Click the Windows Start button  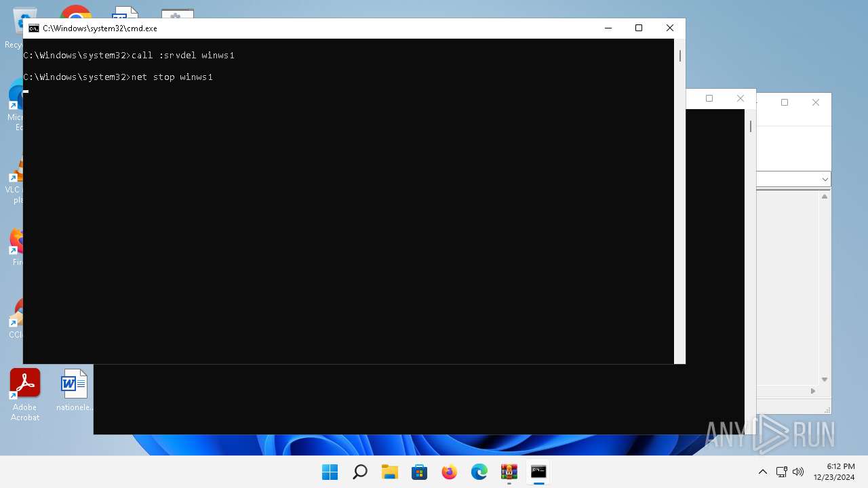(330, 472)
